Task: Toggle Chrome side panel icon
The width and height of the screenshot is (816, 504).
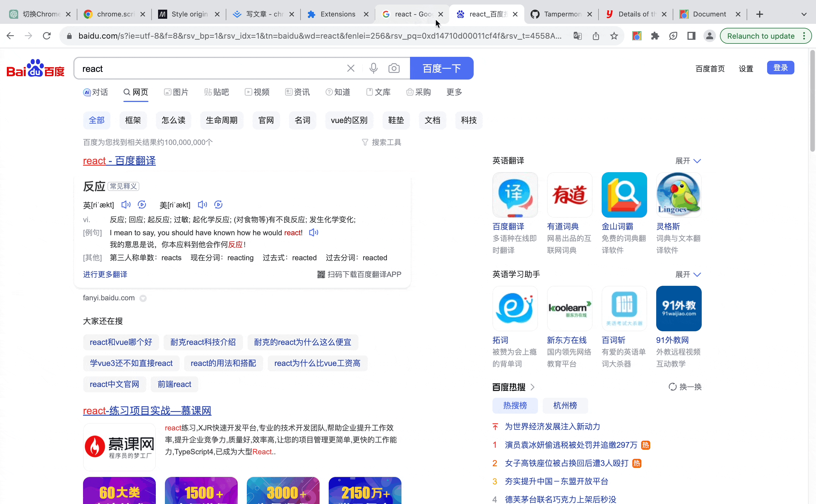Action: pos(691,36)
